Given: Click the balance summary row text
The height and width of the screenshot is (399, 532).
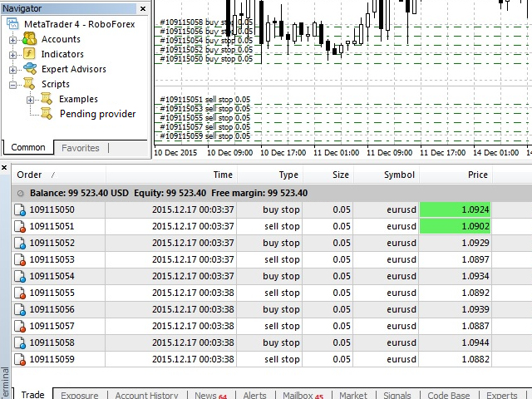Looking at the screenshot, I should point(169,193).
